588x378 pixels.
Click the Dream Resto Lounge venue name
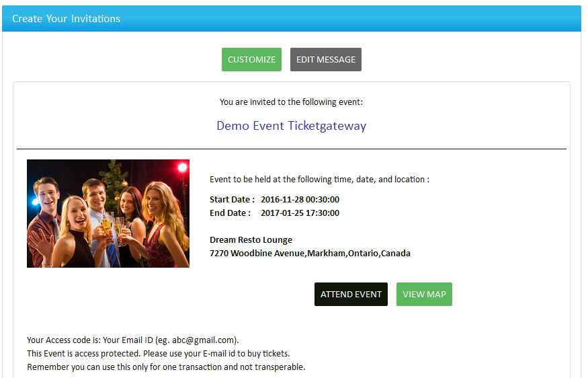click(x=251, y=240)
